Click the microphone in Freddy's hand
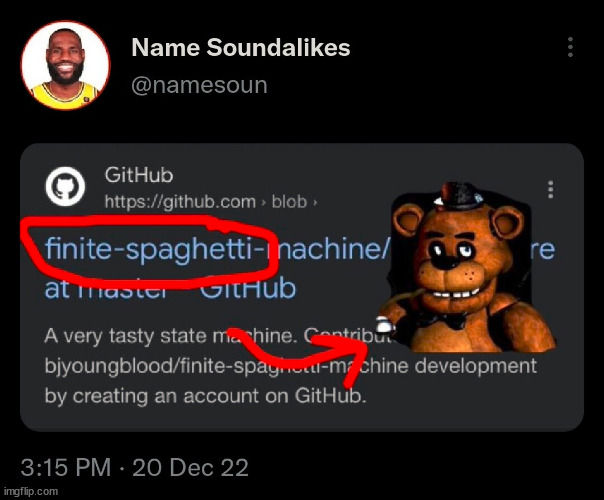The width and height of the screenshot is (604, 500). point(385,324)
